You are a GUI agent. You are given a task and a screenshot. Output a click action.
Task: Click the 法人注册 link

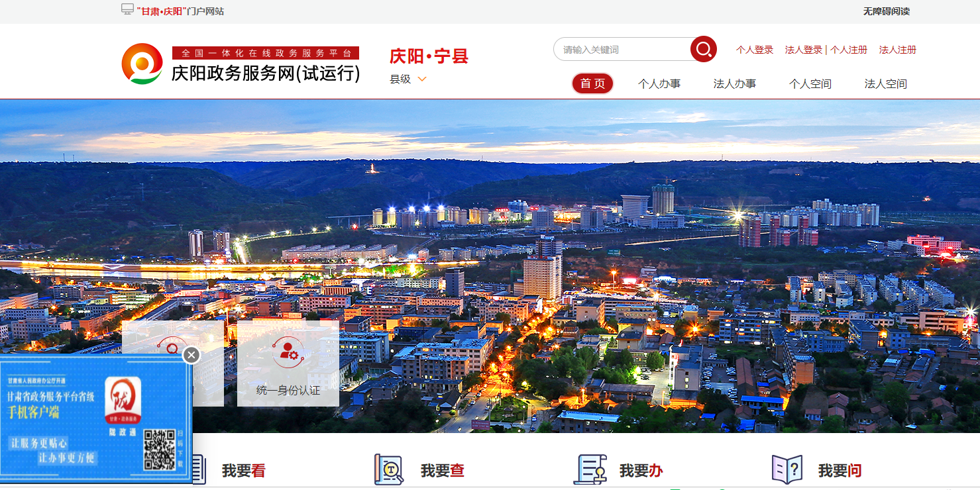tap(898, 50)
